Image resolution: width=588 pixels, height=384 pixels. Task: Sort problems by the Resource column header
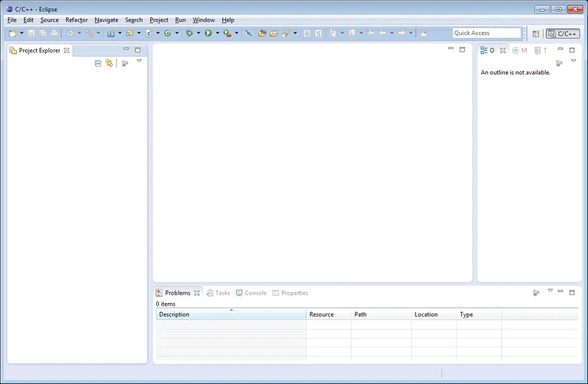[x=329, y=314]
